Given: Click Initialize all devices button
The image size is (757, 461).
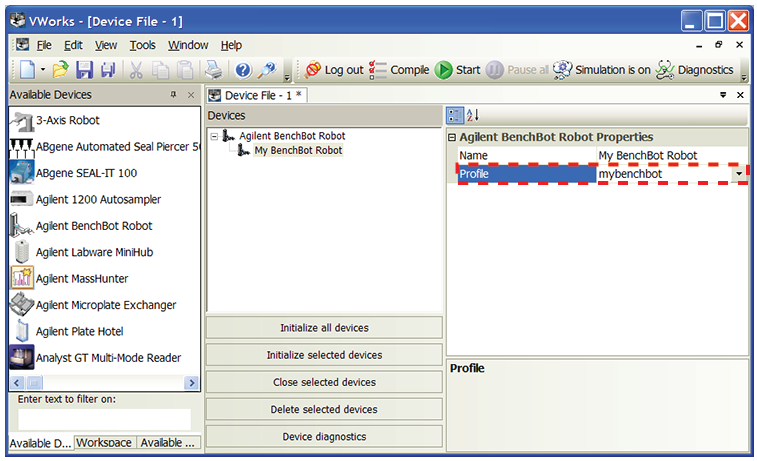Looking at the screenshot, I should click(x=323, y=328).
